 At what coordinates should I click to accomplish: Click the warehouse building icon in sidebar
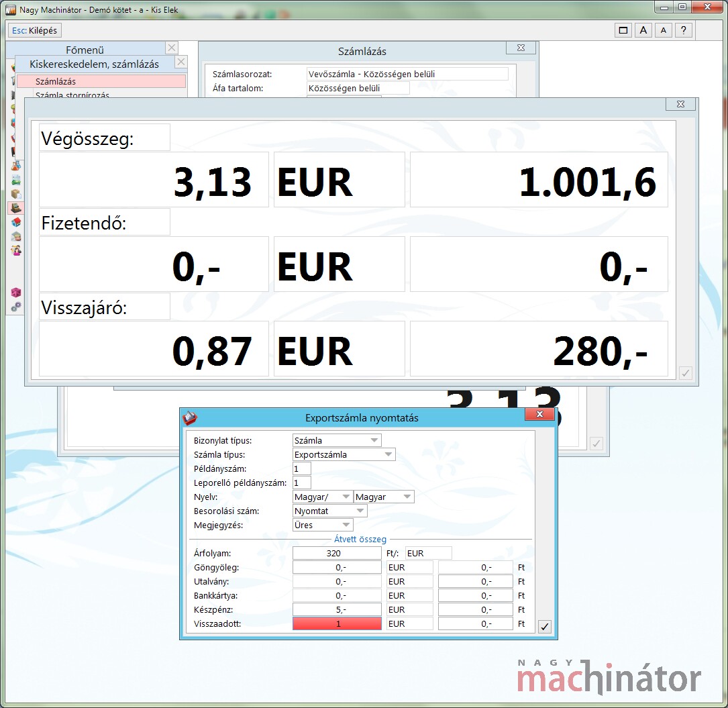pyautogui.click(x=16, y=236)
